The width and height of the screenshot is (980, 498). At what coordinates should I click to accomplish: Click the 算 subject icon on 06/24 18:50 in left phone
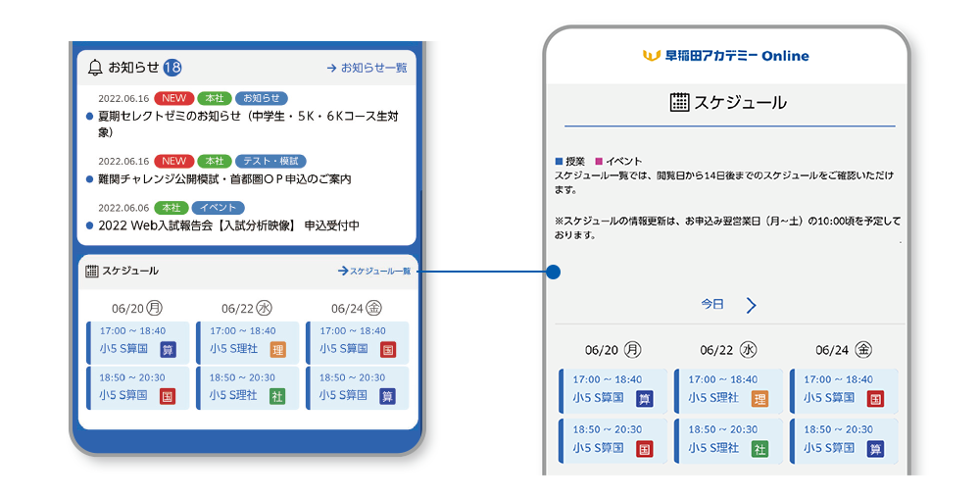(x=387, y=396)
